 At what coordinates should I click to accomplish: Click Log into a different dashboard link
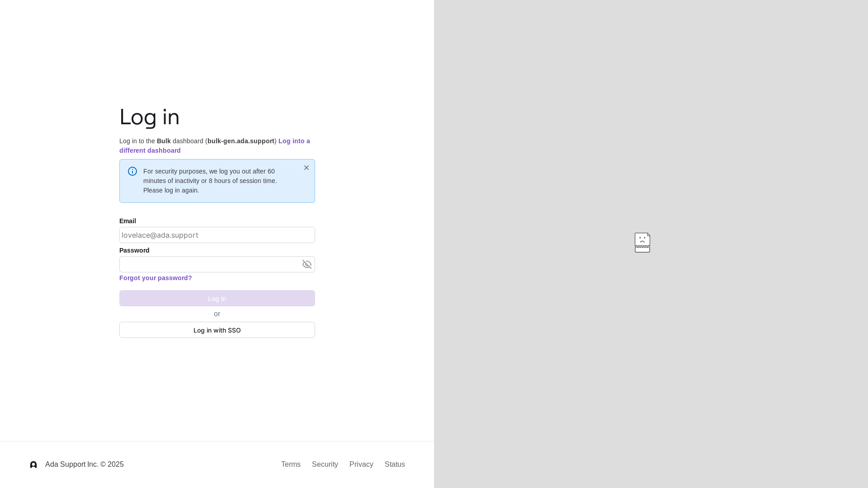point(215,145)
